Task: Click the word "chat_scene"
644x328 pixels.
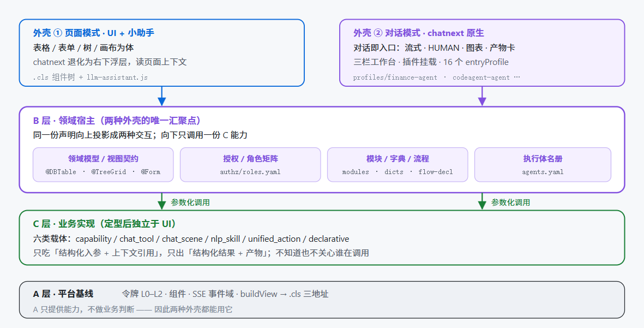Action: click(x=182, y=239)
